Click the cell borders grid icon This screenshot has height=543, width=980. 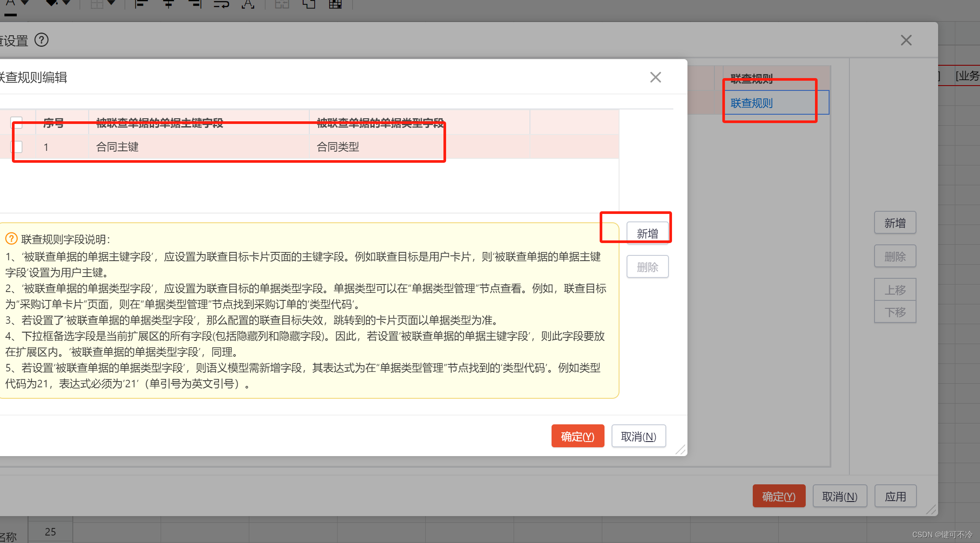coord(335,4)
